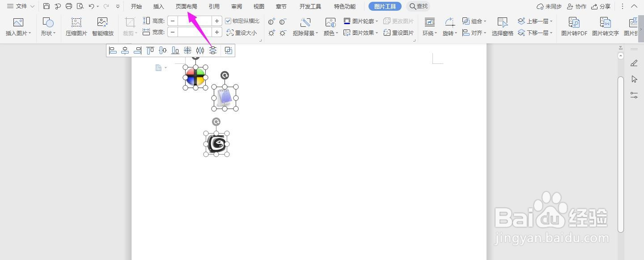The height and width of the screenshot is (260, 644).
Task: Switch to Insert (插入) tab
Action: 159,6
